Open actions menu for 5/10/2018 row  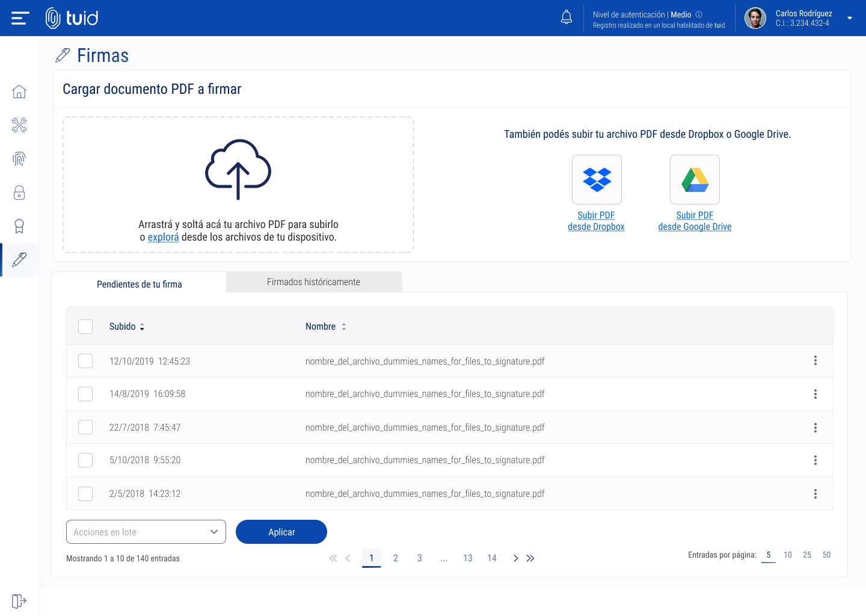815,460
